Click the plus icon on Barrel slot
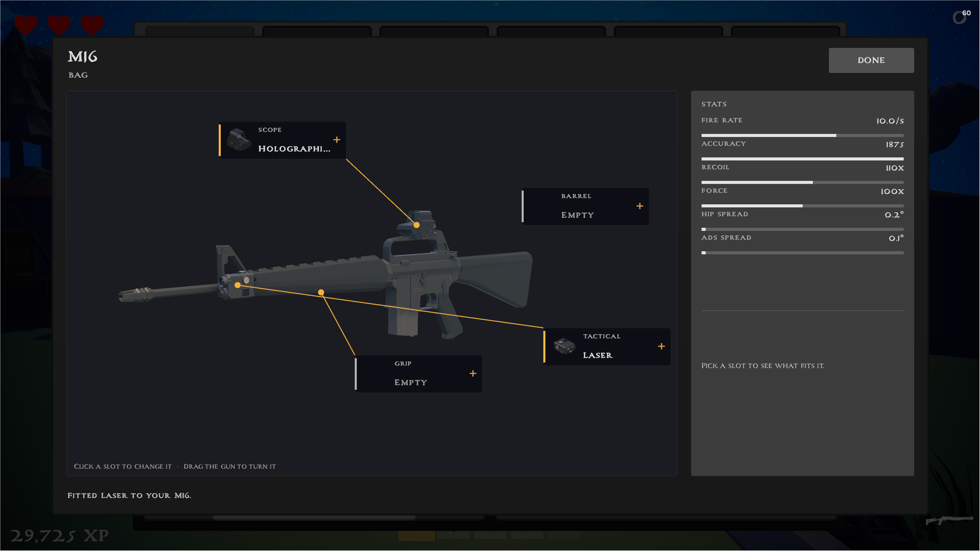Viewport: 980px width, 551px height. [640, 206]
